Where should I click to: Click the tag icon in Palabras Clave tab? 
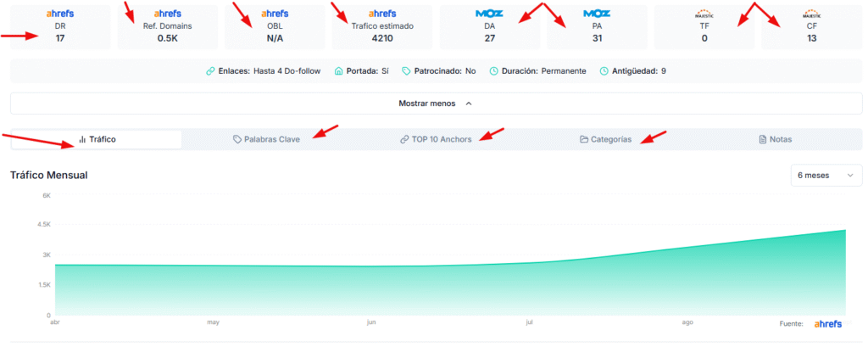[237, 139]
